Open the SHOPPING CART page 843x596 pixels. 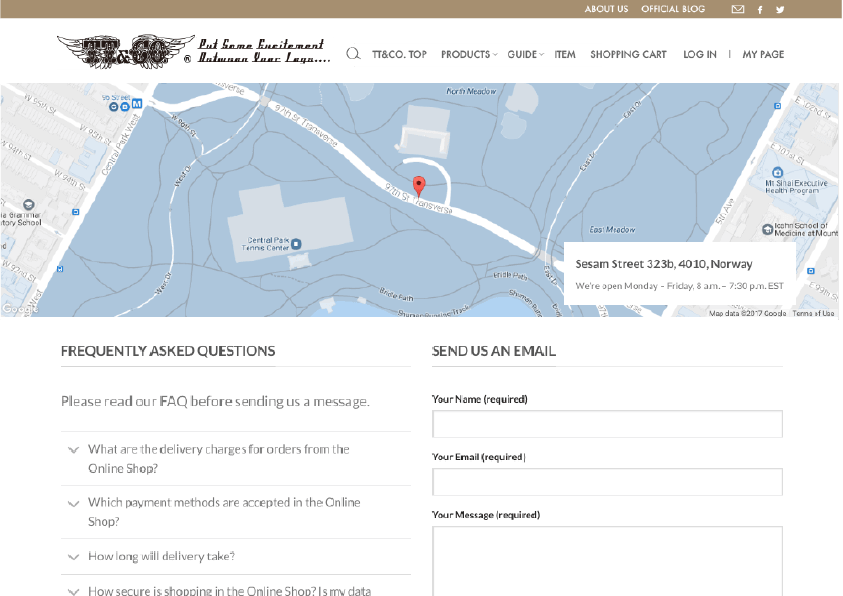click(628, 54)
